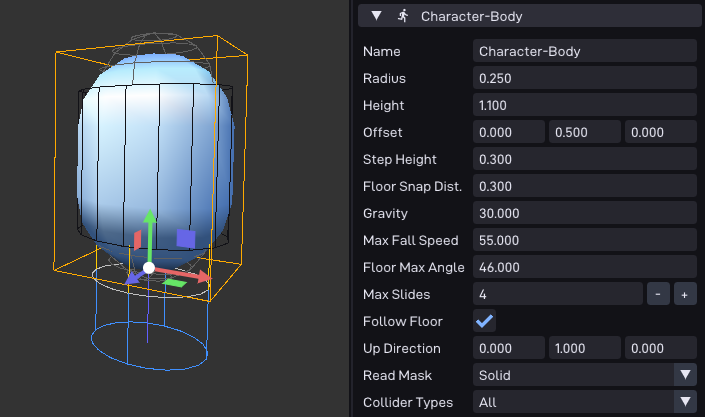Click the Max Fall Speed value 55.000
The width and height of the screenshot is (705, 417).
(585, 240)
